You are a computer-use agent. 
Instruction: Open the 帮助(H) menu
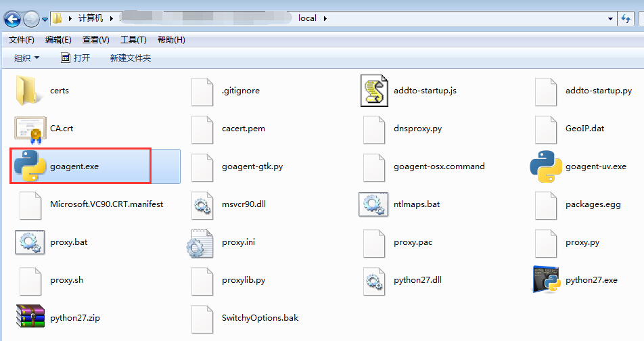[171, 40]
